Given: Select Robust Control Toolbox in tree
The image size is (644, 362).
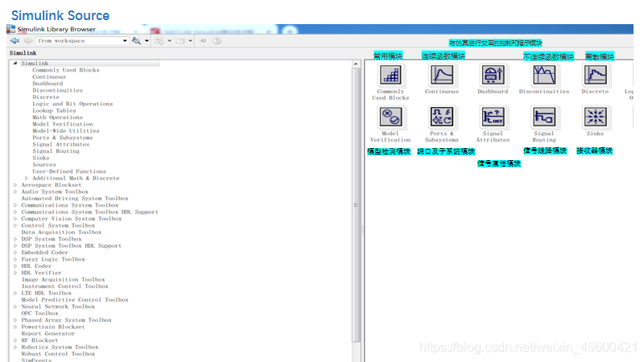Looking at the screenshot, I should [x=58, y=354].
